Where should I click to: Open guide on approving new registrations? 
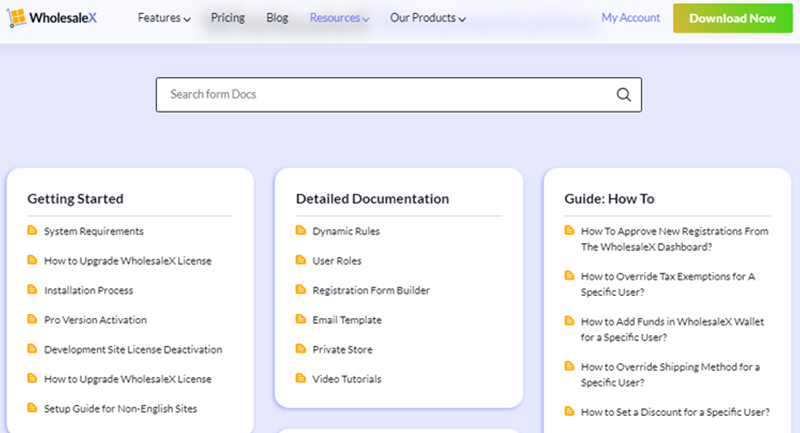point(674,239)
